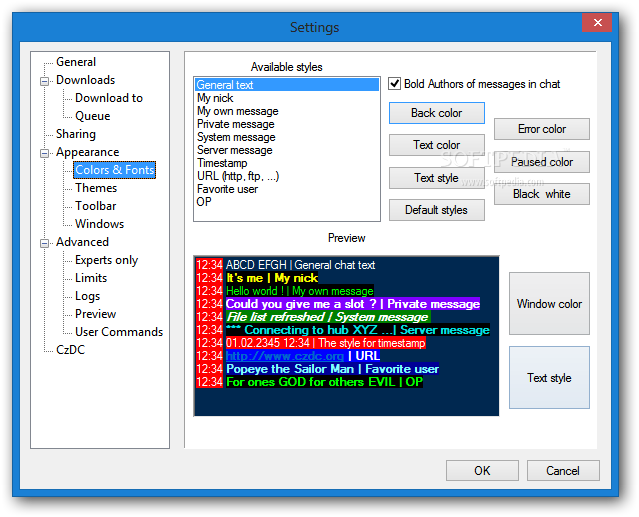This screenshot has width=639, height=517.
Task: Click the Paused color button
Action: coord(542,162)
